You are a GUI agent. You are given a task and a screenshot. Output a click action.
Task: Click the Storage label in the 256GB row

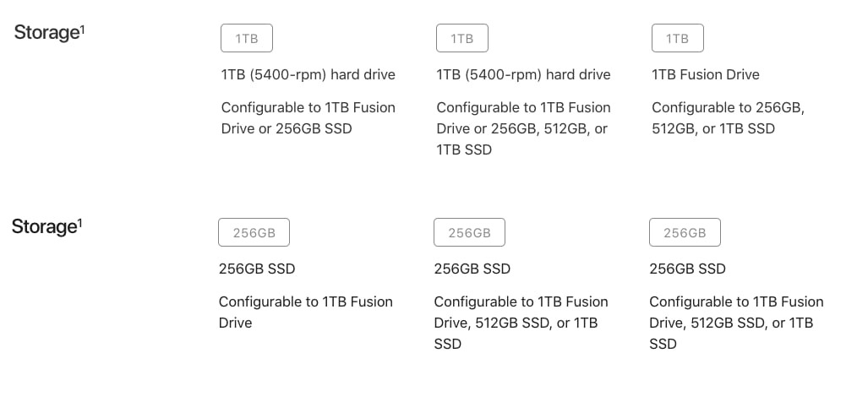coord(44,227)
